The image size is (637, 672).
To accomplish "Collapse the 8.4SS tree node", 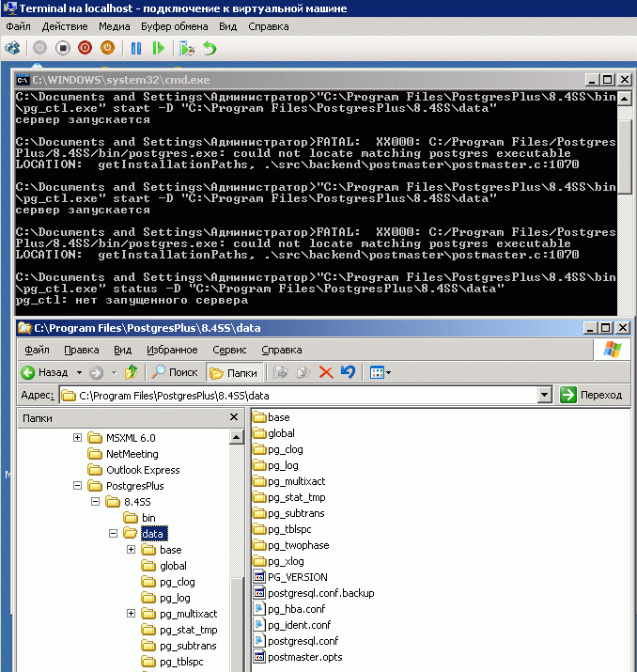I will [96, 502].
